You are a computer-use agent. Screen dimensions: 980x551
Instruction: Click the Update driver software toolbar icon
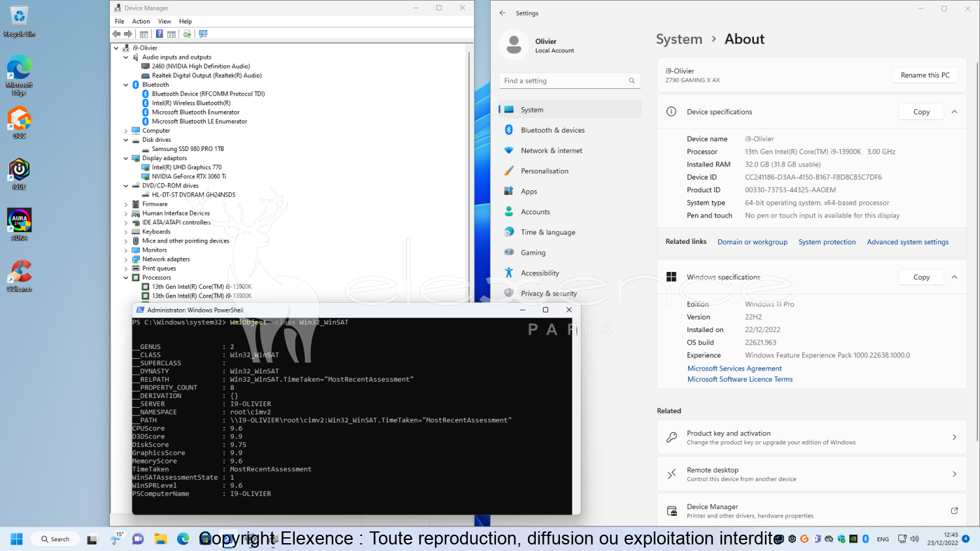188,34
